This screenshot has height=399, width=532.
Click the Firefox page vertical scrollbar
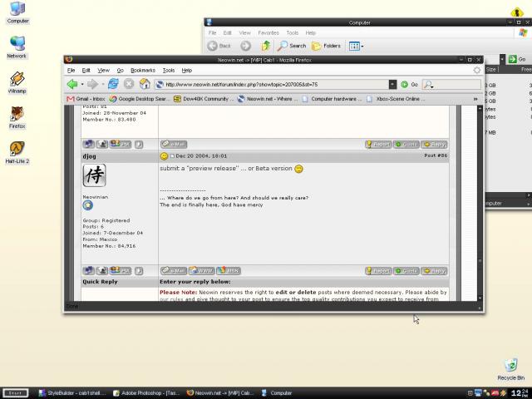click(x=480, y=203)
